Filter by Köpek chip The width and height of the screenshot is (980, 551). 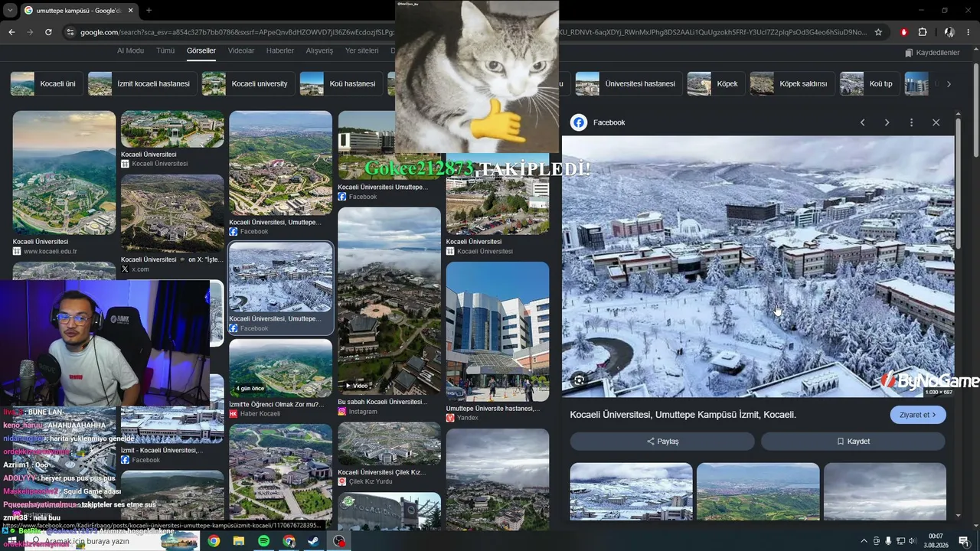tap(716, 83)
